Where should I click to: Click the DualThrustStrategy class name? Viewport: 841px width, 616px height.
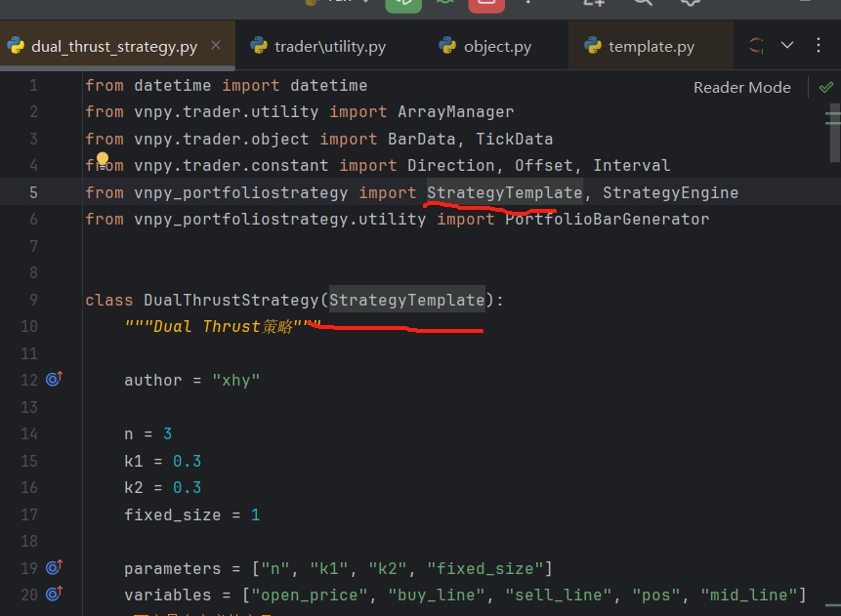coord(231,300)
